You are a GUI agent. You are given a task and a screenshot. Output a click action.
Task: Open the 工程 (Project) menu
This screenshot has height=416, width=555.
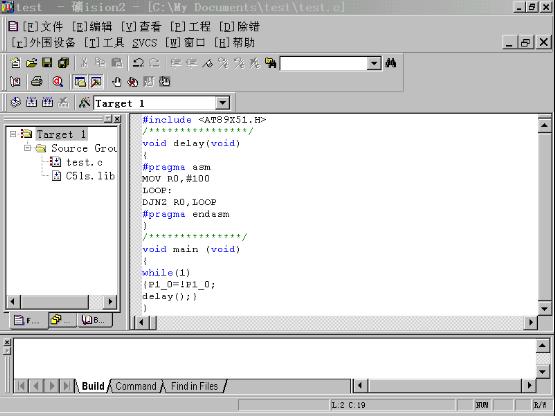pyautogui.click(x=190, y=26)
